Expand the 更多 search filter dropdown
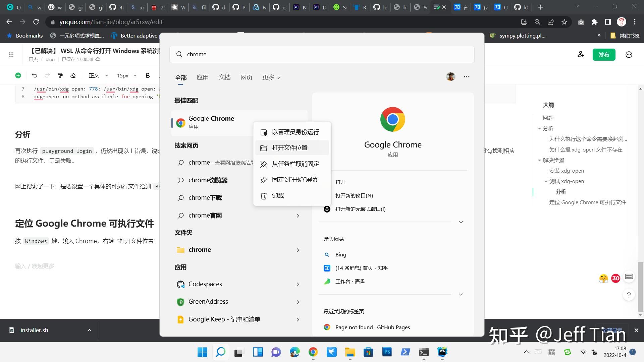 click(271, 77)
